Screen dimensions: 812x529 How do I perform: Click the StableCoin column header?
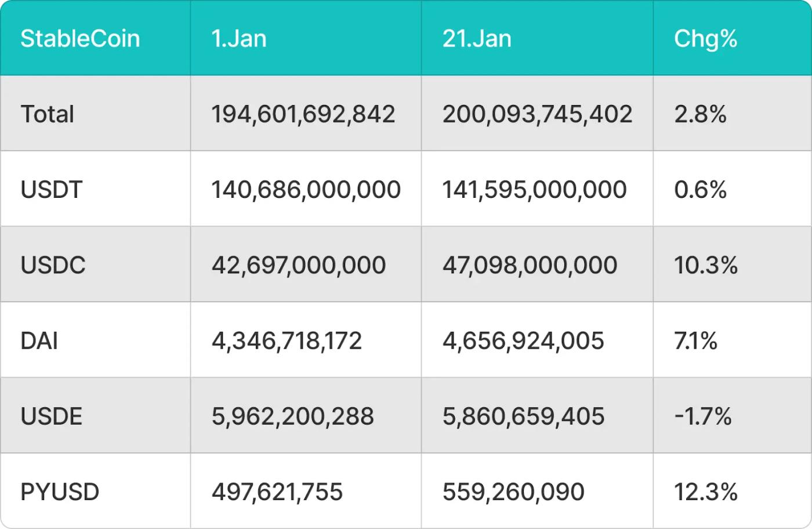click(80, 39)
